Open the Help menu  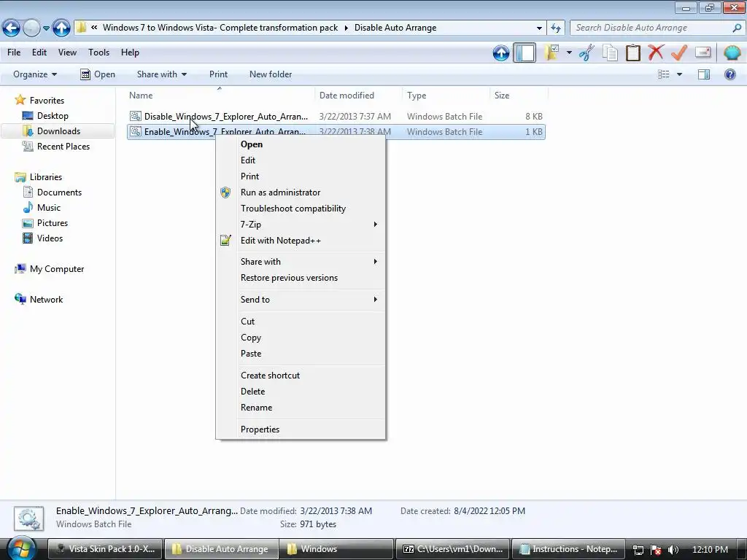[x=130, y=52]
